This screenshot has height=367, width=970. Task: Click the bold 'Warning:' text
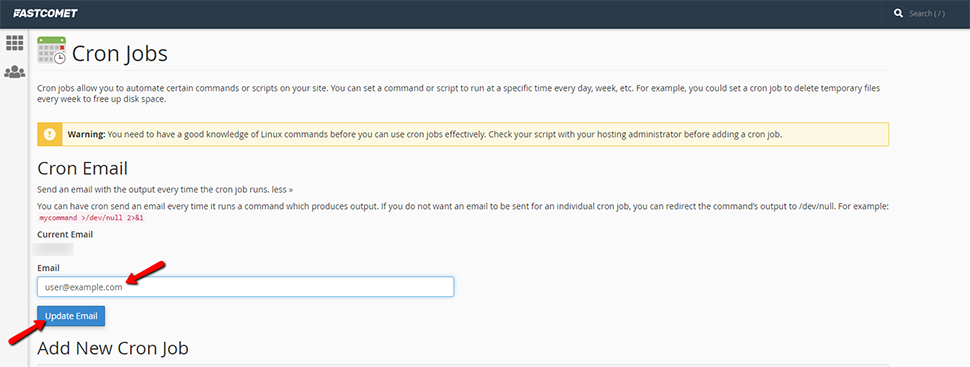pos(87,134)
